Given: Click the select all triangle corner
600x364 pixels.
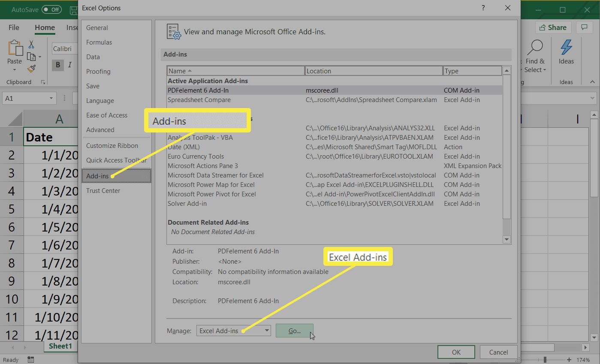Looking at the screenshot, I should point(15,119).
